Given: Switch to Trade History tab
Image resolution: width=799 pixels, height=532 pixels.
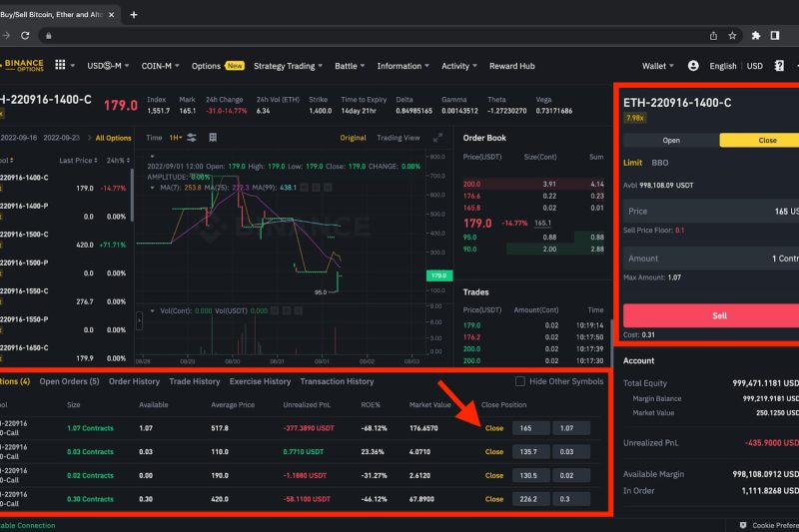Looking at the screenshot, I should pyautogui.click(x=195, y=381).
